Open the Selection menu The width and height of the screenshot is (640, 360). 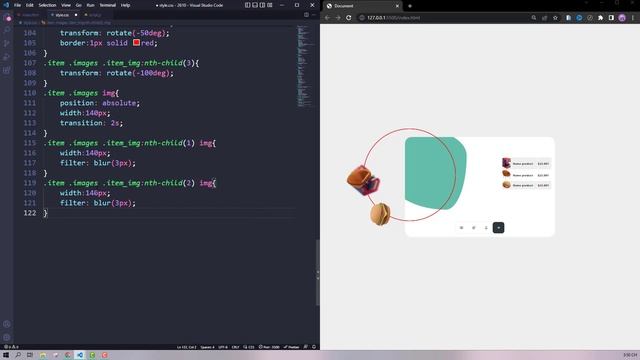[x=47, y=5]
